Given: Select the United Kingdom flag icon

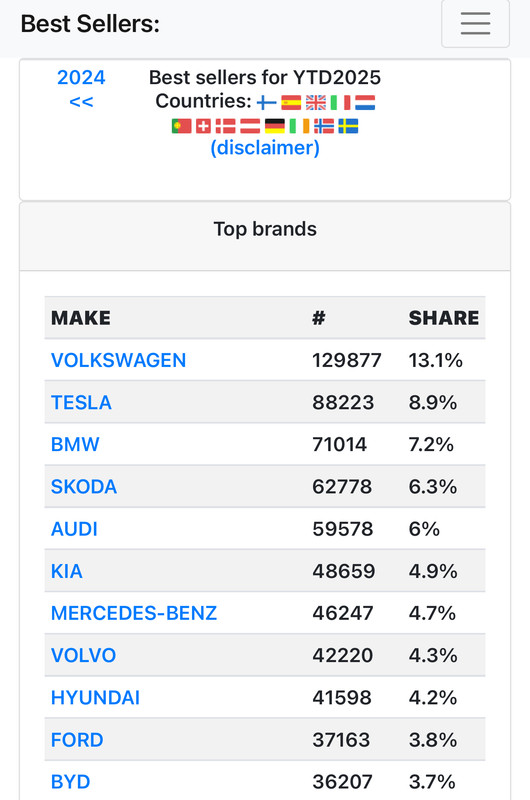Looking at the screenshot, I should 316,103.
